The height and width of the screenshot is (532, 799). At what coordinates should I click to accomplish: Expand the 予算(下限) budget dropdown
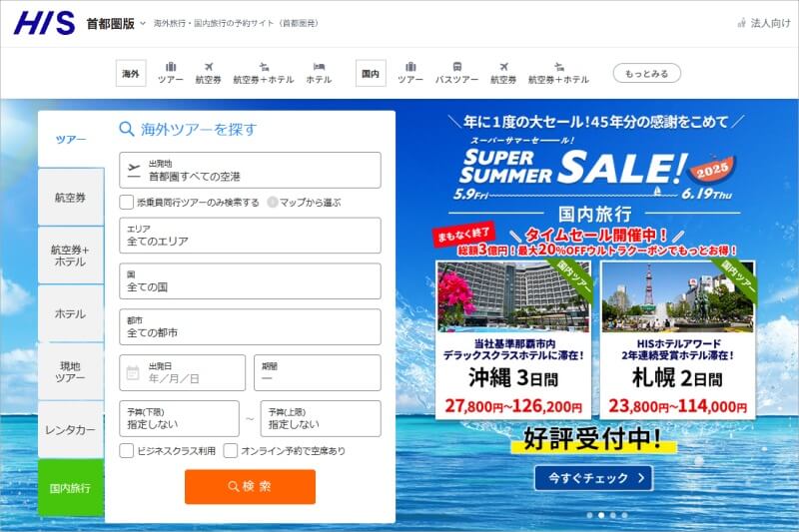tap(180, 418)
